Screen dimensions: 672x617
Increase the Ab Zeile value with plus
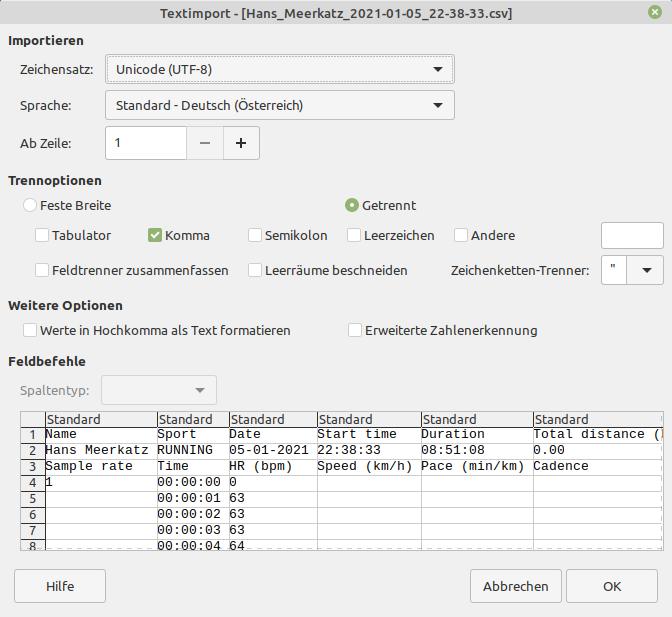coord(241,143)
